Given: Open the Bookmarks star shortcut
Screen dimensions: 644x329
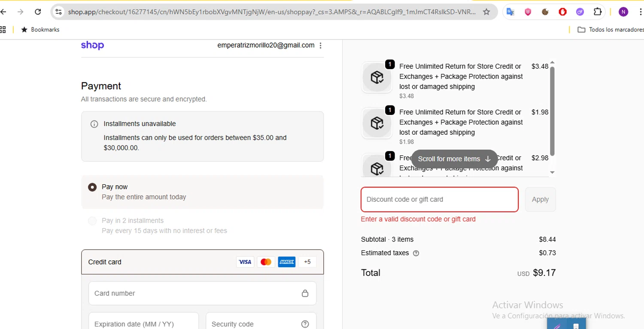Looking at the screenshot, I should click(x=40, y=30).
